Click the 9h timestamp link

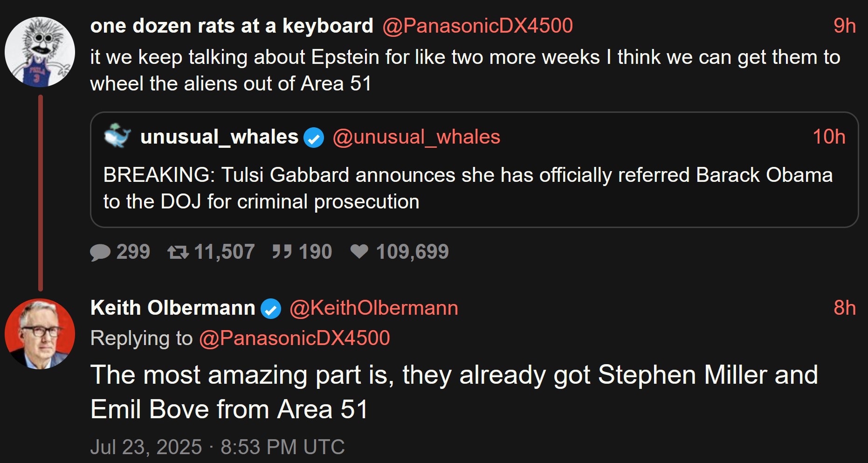(x=844, y=26)
